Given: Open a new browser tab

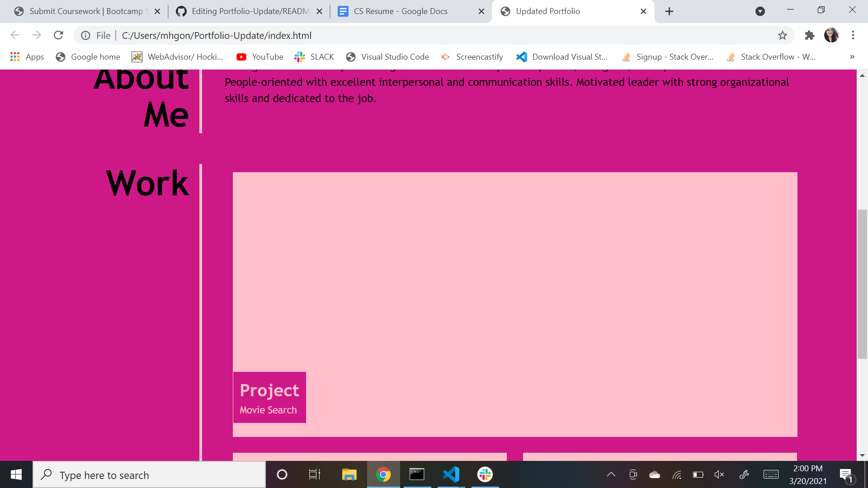Looking at the screenshot, I should tap(670, 11).
